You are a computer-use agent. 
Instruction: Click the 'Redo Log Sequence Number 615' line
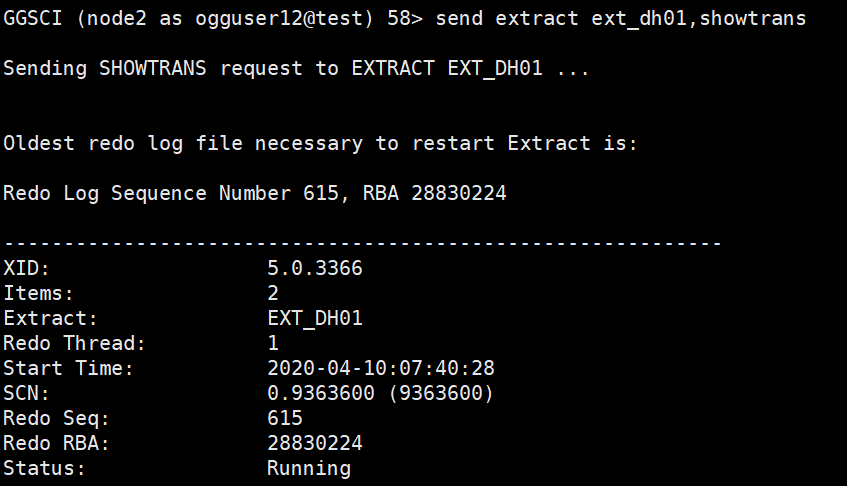[255, 193]
